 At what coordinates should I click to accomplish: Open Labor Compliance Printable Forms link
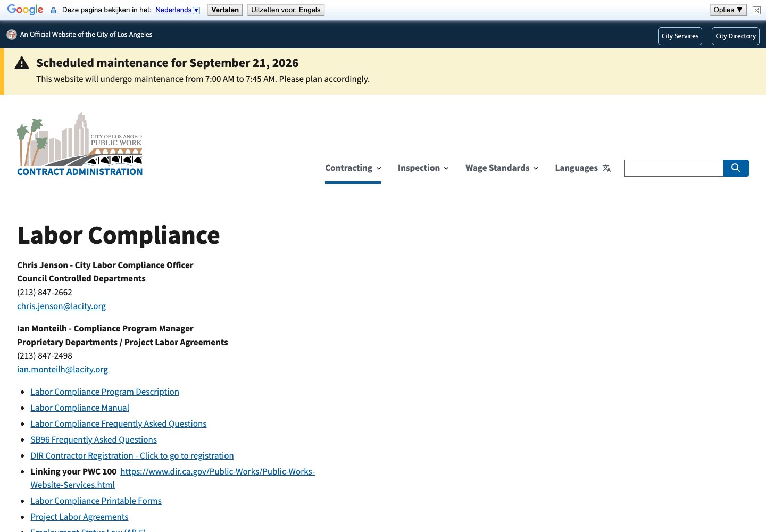pyautogui.click(x=96, y=501)
